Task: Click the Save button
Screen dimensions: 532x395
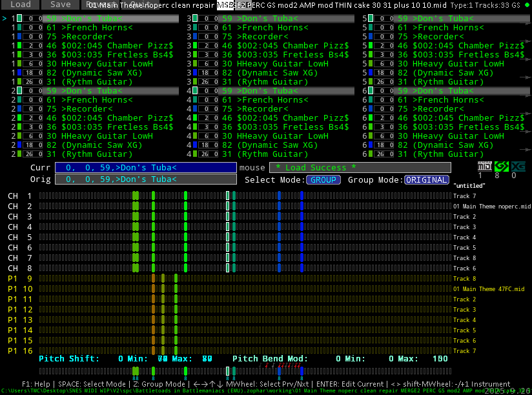Action: click(60, 5)
